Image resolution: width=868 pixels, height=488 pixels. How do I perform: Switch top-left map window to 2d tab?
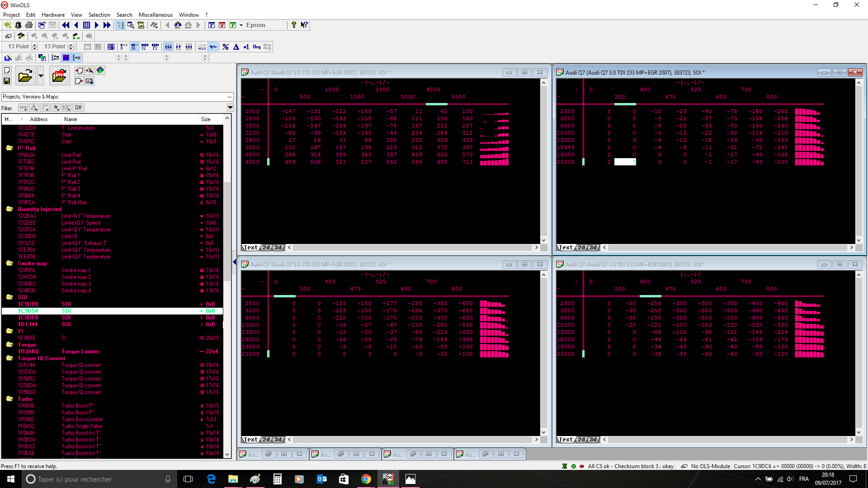tap(266, 248)
